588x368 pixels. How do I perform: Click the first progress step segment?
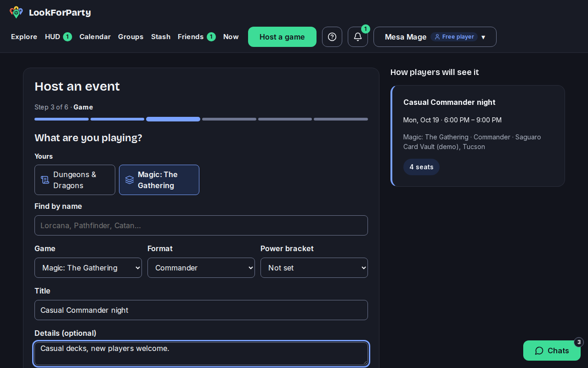[62, 119]
